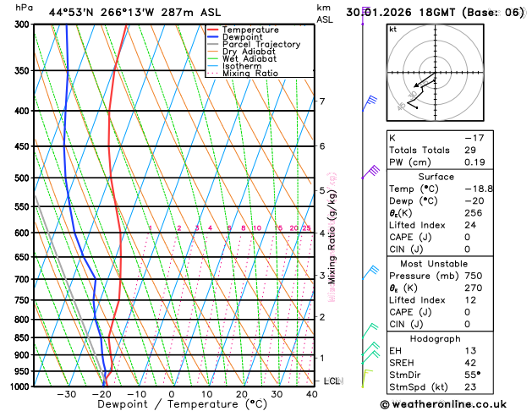532x411 pixels.
Task: Click the red Temperature legend line sample
Action: [213, 30]
